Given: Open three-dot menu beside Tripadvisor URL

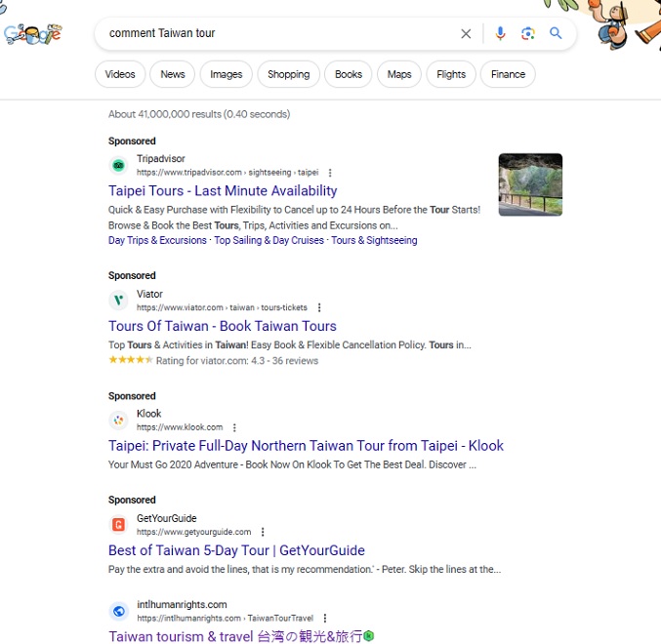Looking at the screenshot, I should [330, 173].
